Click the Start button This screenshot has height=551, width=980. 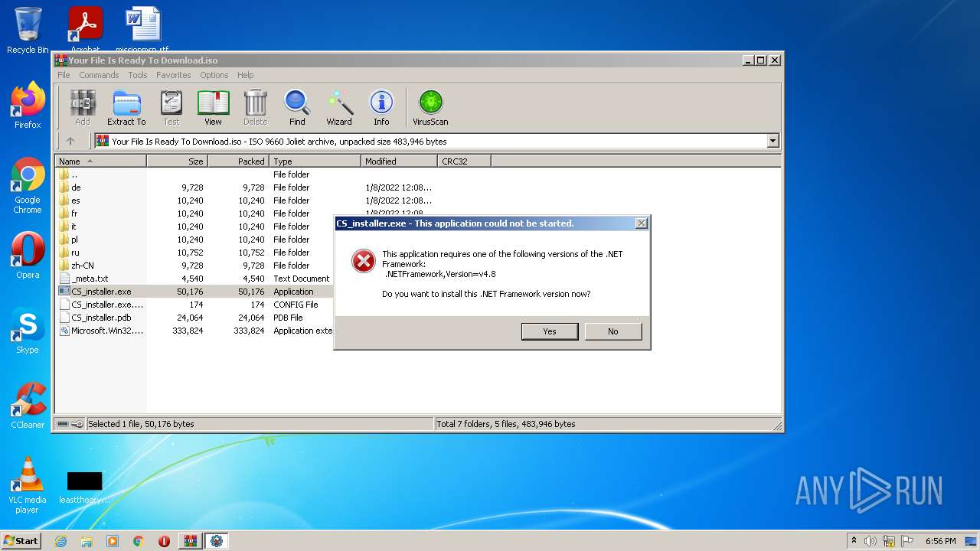[21, 541]
